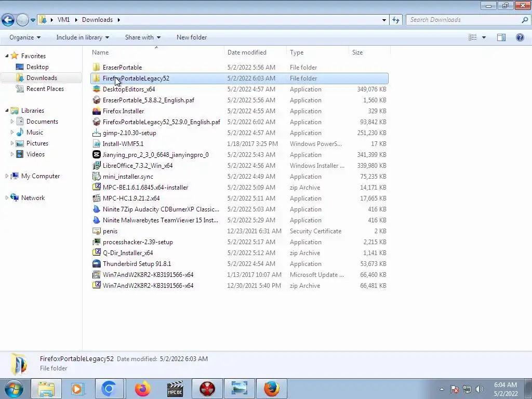This screenshot has width=532, height=399.
Task: Collapse the Libraries tree group
Action: click(x=7, y=110)
